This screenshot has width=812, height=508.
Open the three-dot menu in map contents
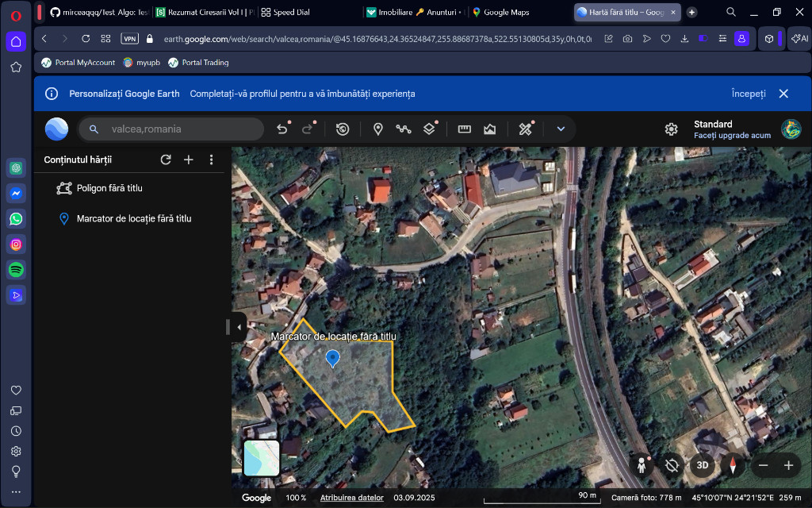click(211, 160)
